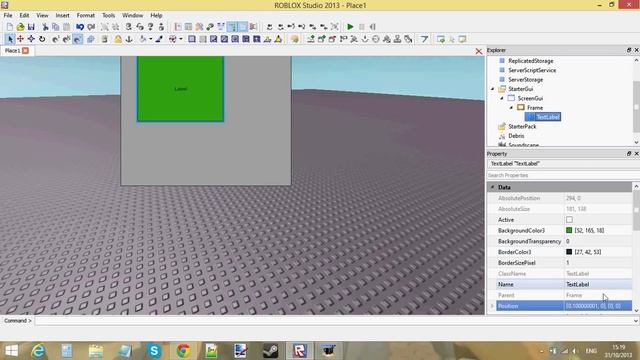The image size is (640, 360).
Task: Select ReplicatedStorage in Explorer
Action: click(531, 61)
